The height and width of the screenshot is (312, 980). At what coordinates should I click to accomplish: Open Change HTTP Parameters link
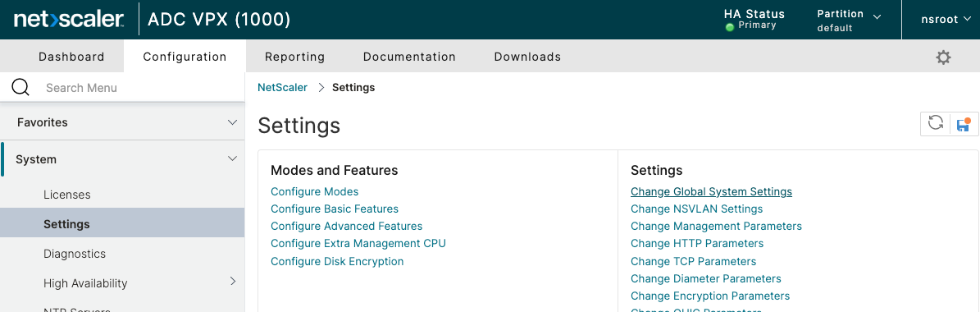click(697, 243)
